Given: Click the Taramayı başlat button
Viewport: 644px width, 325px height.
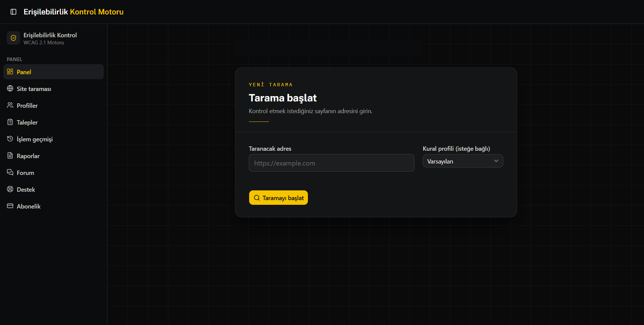Looking at the screenshot, I should pos(278,198).
